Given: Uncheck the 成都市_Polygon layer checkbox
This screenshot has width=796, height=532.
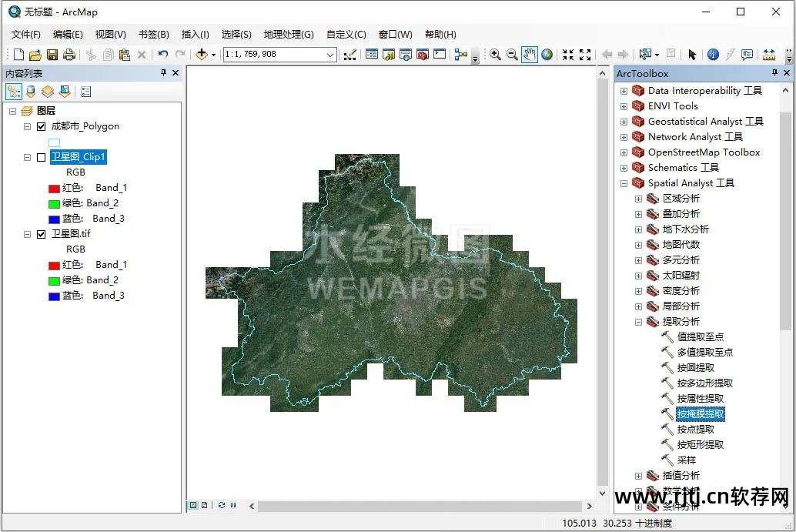Looking at the screenshot, I should point(42,126).
